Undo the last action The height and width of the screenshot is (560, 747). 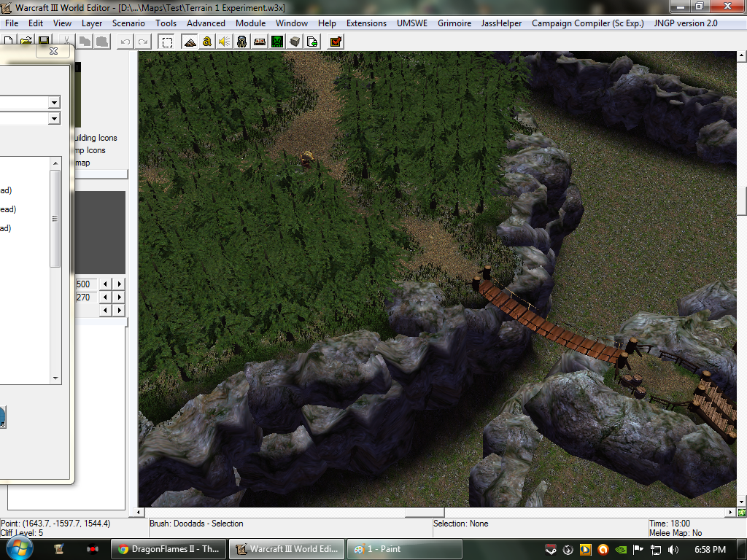(125, 42)
